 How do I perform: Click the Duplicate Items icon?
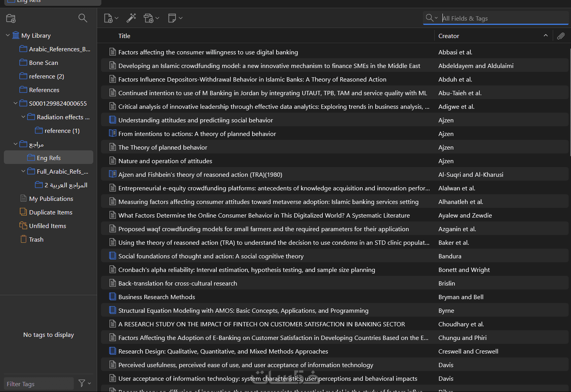(23, 212)
